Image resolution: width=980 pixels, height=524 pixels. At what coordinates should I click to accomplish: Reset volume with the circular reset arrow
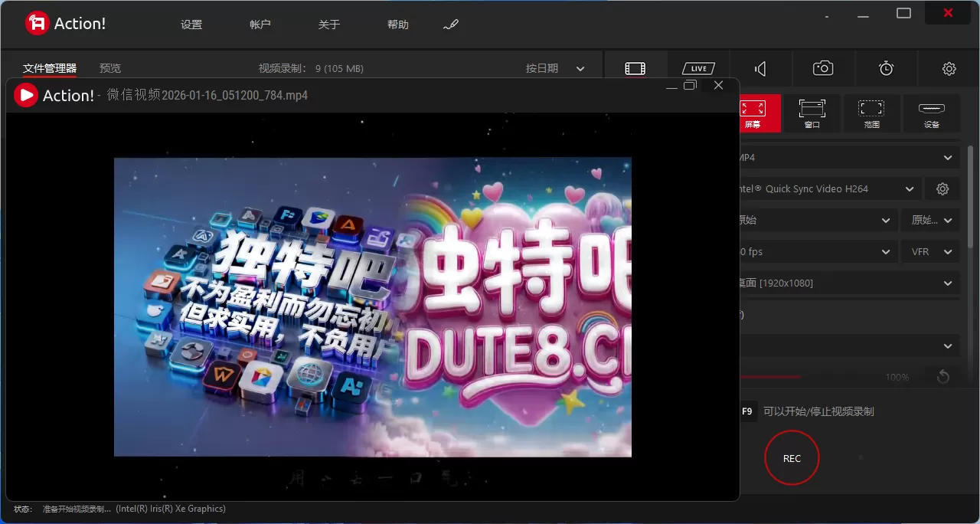click(942, 377)
